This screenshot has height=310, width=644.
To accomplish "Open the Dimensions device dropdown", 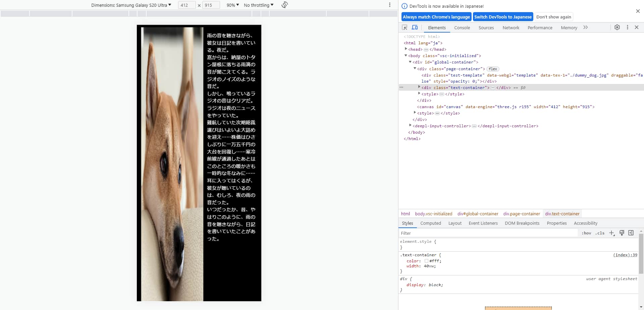I will point(130,5).
